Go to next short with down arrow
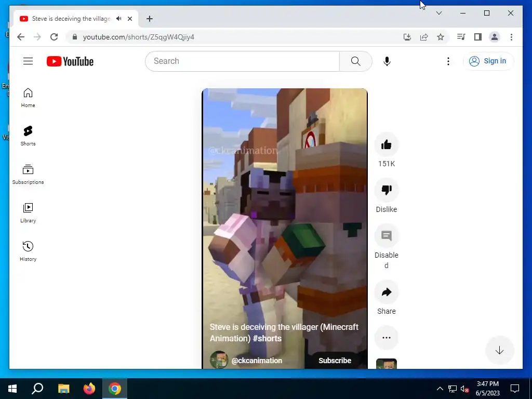Screen dimensions: 532x399 (x=499, y=351)
